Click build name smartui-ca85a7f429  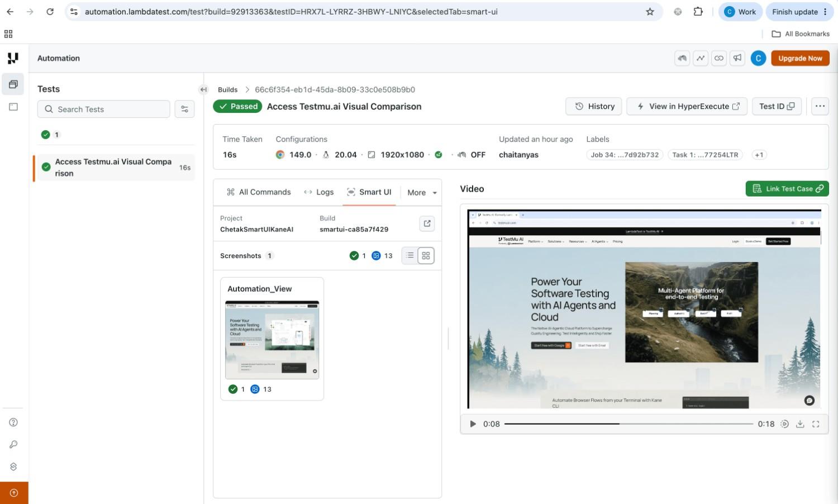354,229
